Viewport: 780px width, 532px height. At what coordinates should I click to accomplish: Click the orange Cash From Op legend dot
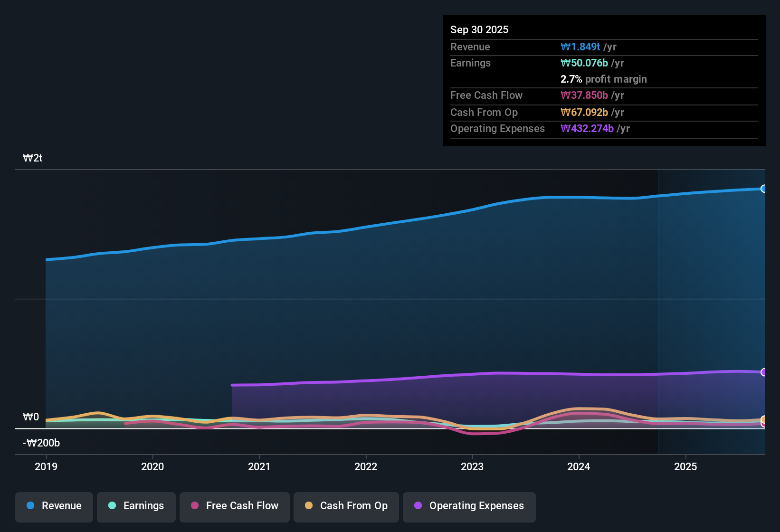click(309, 506)
